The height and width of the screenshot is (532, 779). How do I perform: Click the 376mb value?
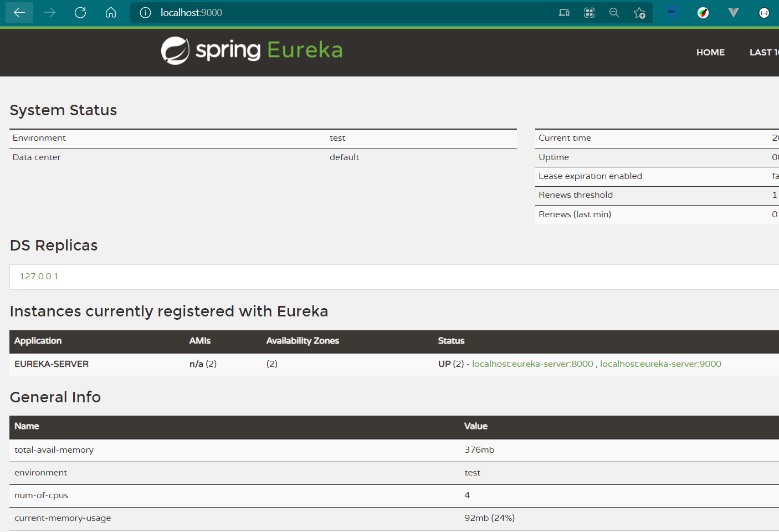pos(479,450)
